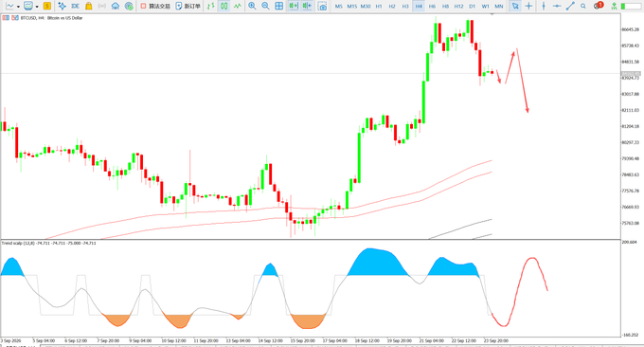Take a chart screenshot with camera icon
Image resolution: width=644 pixels, height=347 pixels.
coord(323,7)
